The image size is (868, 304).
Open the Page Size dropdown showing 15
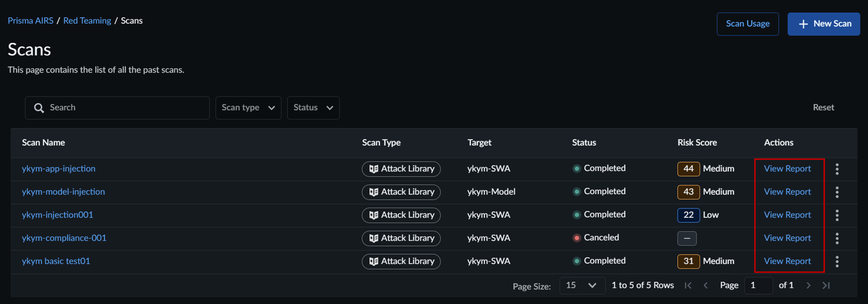click(582, 286)
